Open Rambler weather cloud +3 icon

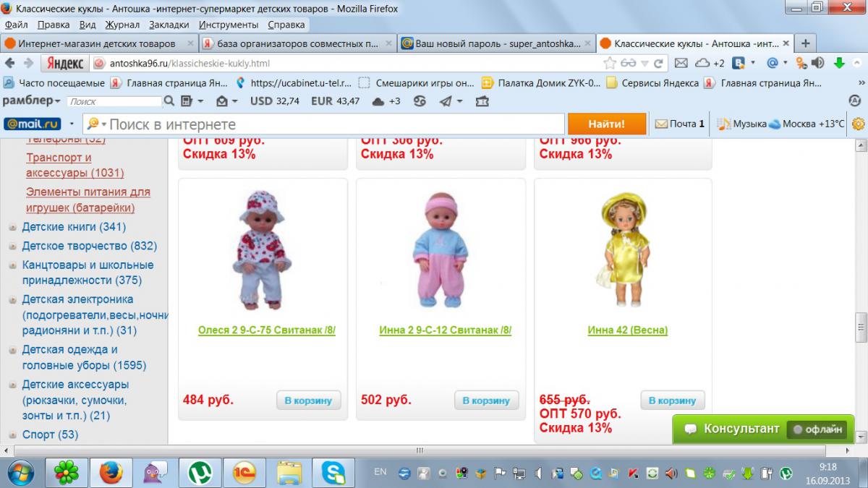coord(386,101)
